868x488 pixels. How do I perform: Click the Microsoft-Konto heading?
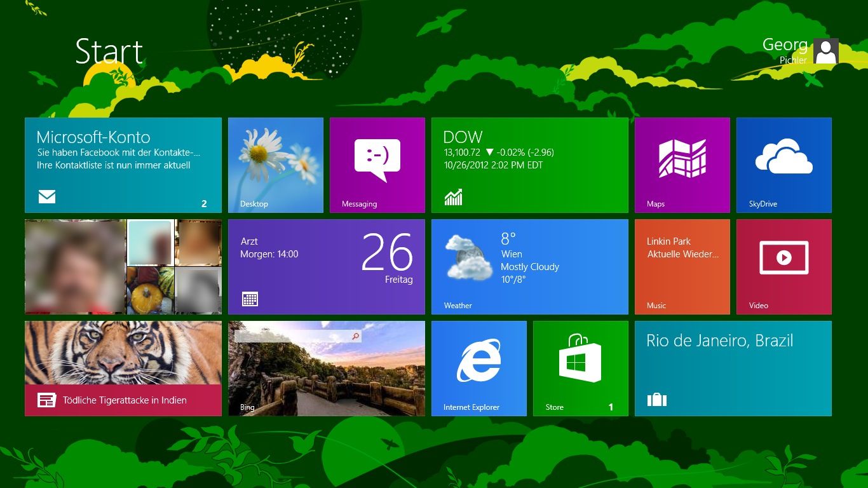pyautogui.click(x=93, y=137)
